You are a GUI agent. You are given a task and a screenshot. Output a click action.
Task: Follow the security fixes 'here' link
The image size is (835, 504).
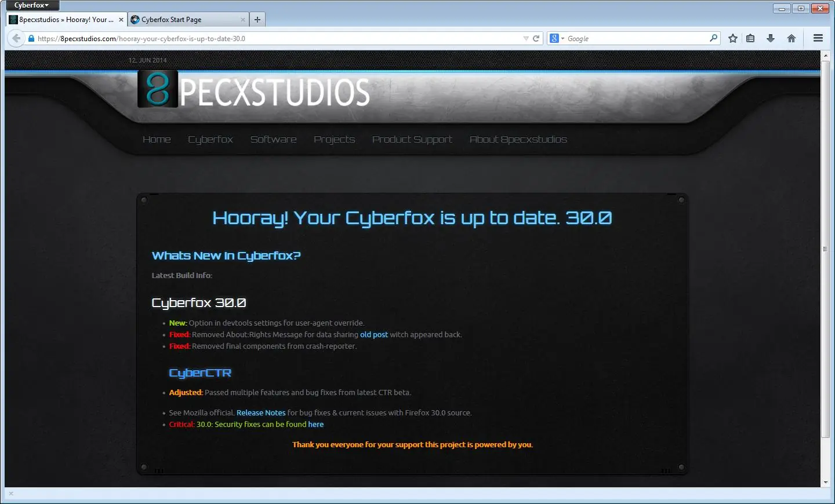point(316,425)
